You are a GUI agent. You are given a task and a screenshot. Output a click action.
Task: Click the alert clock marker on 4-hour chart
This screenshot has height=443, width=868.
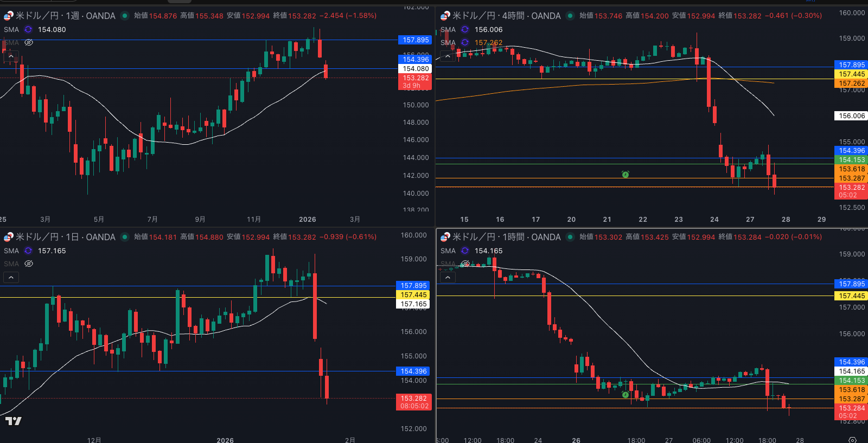(625, 174)
